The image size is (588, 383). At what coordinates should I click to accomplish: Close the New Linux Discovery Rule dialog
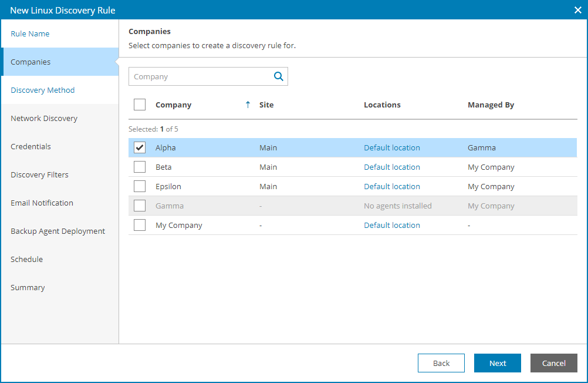click(x=577, y=10)
